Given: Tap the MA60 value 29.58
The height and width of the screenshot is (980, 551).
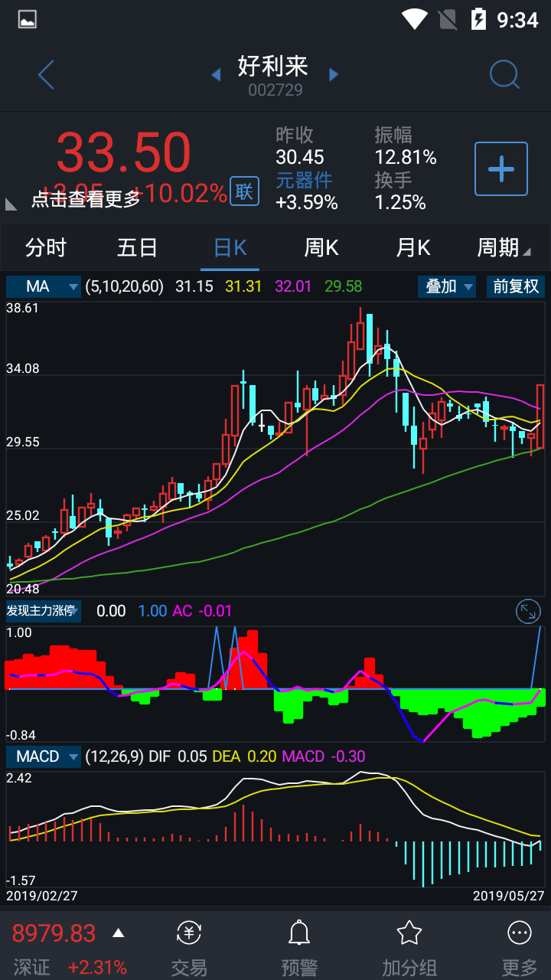Looking at the screenshot, I should click(344, 286).
